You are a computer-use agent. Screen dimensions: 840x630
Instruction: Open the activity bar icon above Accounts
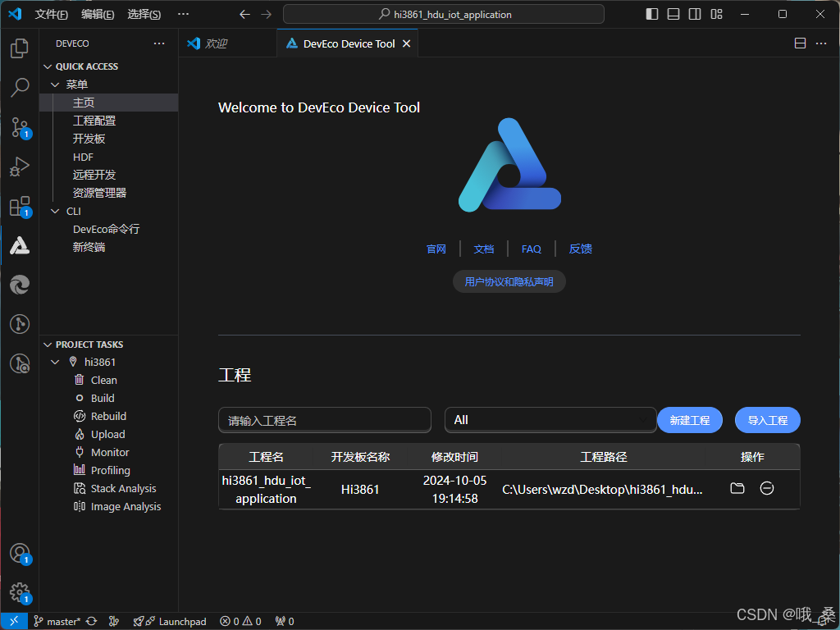(x=20, y=363)
